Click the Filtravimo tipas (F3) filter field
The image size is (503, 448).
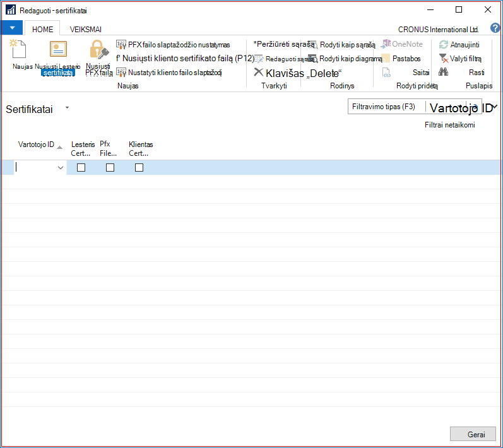(386, 107)
